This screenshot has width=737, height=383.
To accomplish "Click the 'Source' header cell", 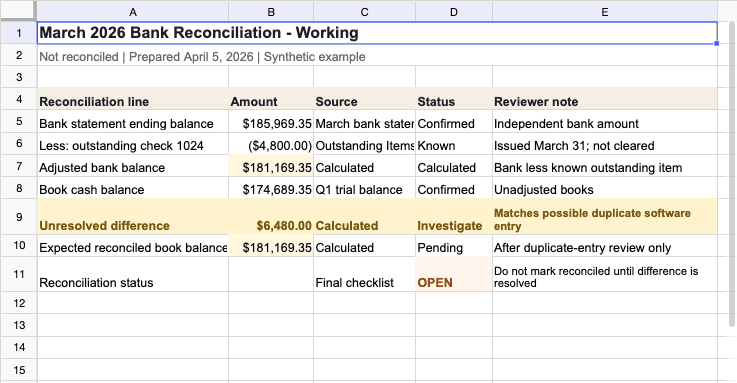I will [364, 99].
